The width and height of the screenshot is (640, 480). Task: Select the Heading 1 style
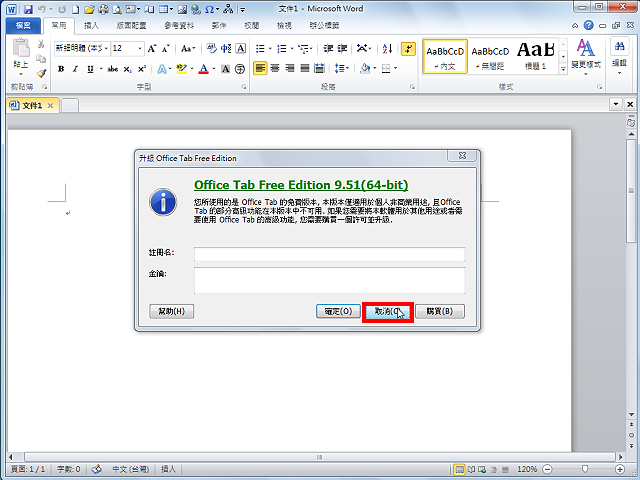(536, 56)
